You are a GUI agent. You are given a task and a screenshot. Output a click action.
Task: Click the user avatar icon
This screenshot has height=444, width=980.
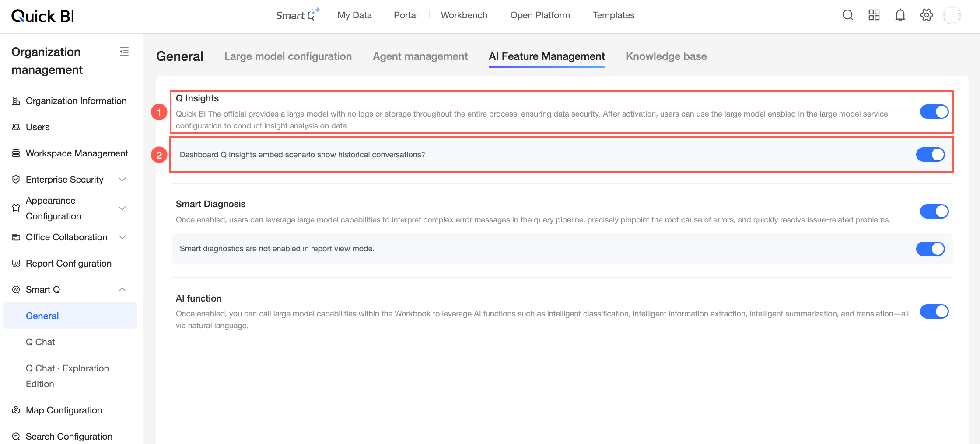click(952, 15)
